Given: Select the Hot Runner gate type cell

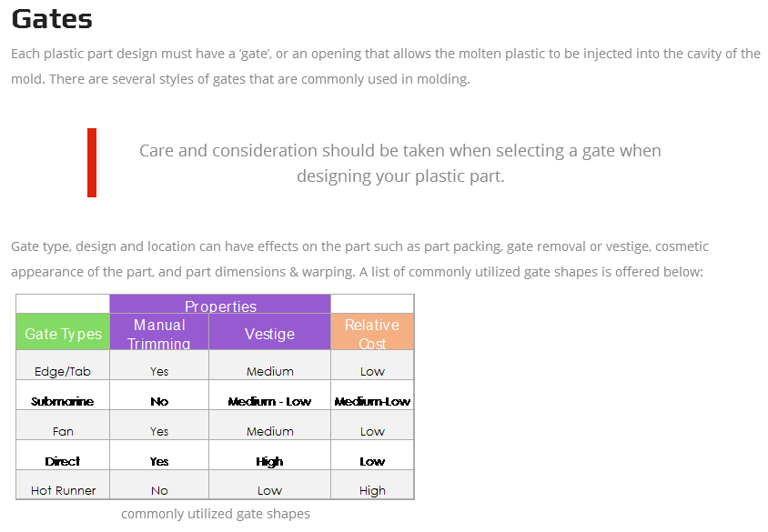Looking at the screenshot, I should 63,485.
